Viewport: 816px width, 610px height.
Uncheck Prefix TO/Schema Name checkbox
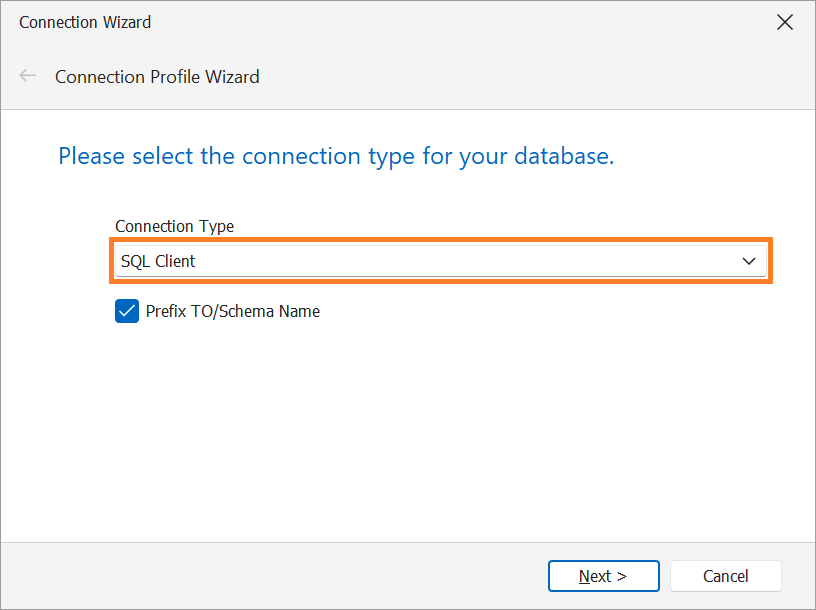pos(127,311)
